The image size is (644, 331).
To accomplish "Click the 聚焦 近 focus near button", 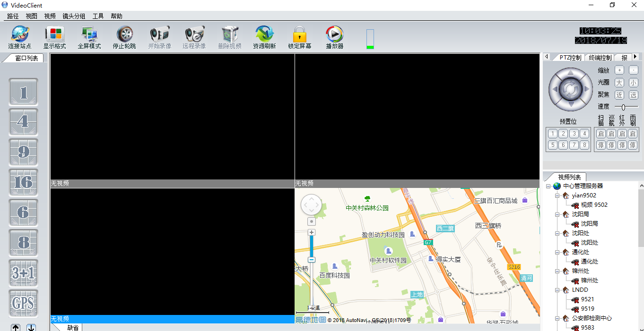I will 619,95.
